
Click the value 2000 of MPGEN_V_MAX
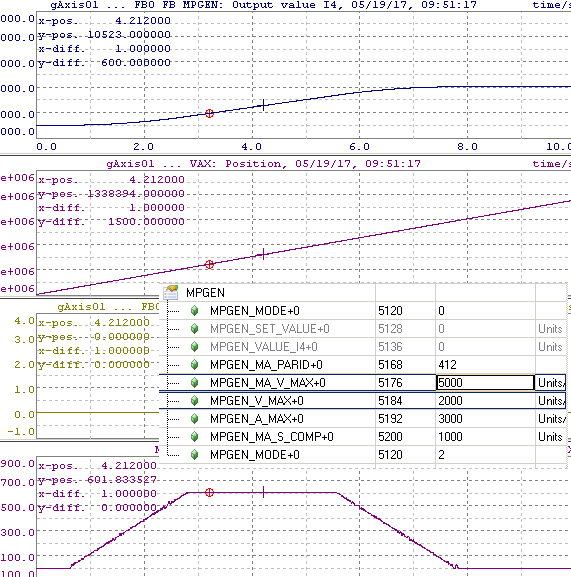[450, 401]
